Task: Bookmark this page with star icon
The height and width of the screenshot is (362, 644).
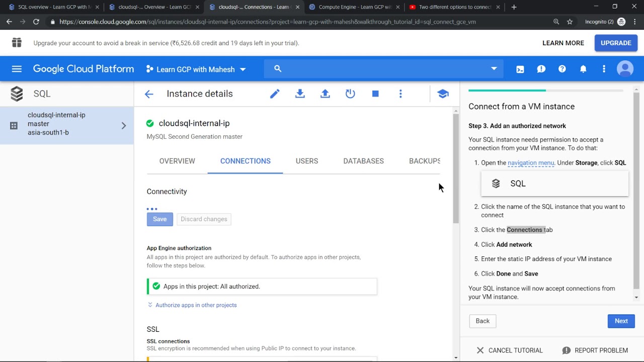Action: click(570, 22)
